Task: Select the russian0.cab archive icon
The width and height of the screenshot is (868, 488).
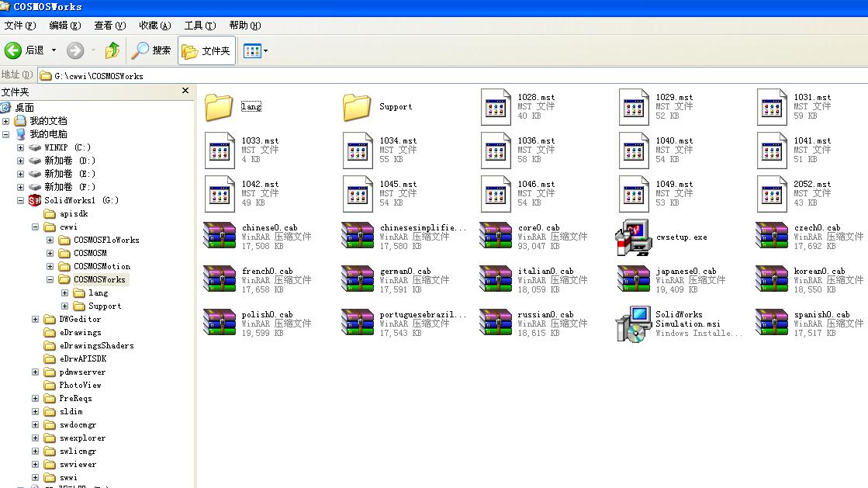Action: point(496,322)
